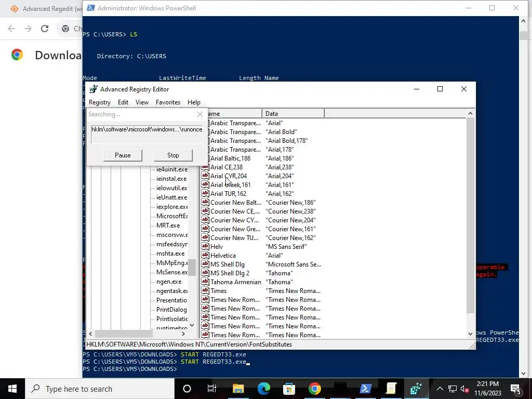Open the Registry menu

99,102
